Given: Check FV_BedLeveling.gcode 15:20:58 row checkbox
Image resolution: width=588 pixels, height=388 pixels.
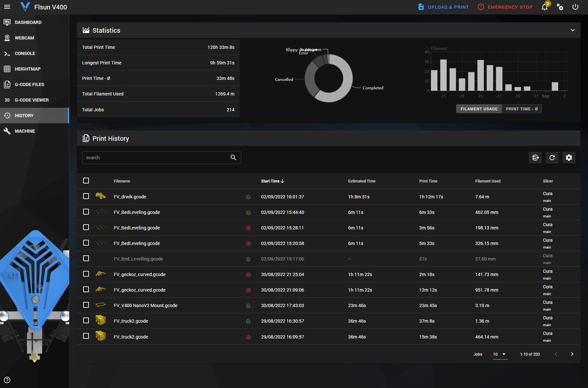Looking at the screenshot, I should click(86, 243).
